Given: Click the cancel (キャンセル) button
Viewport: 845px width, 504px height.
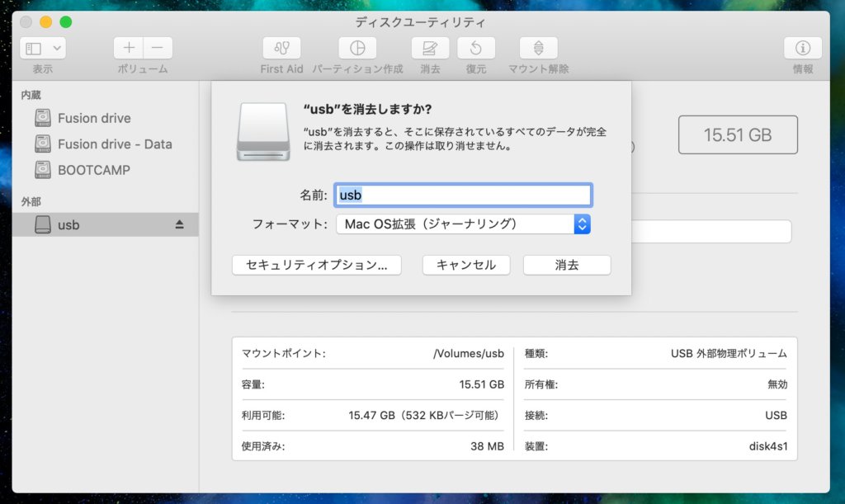Looking at the screenshot, I should point(466,265).
